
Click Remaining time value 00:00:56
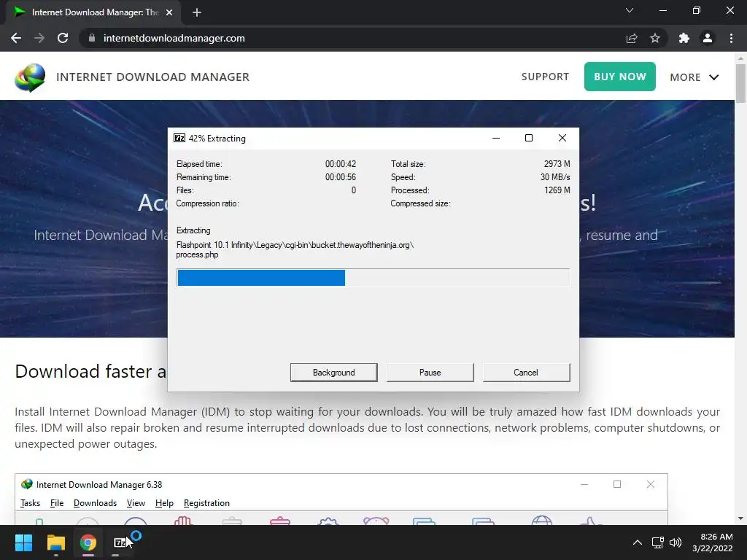coord(341,177)
